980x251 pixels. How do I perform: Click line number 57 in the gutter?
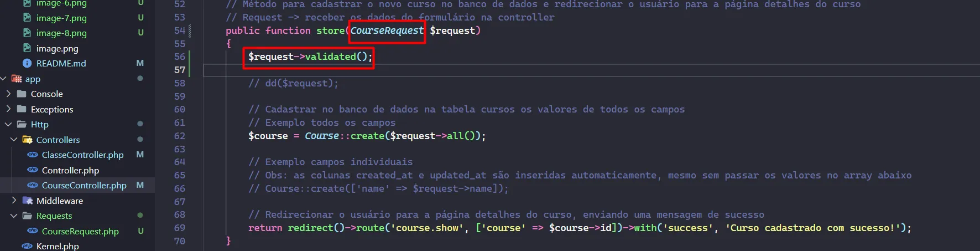[x=180, y=70]
